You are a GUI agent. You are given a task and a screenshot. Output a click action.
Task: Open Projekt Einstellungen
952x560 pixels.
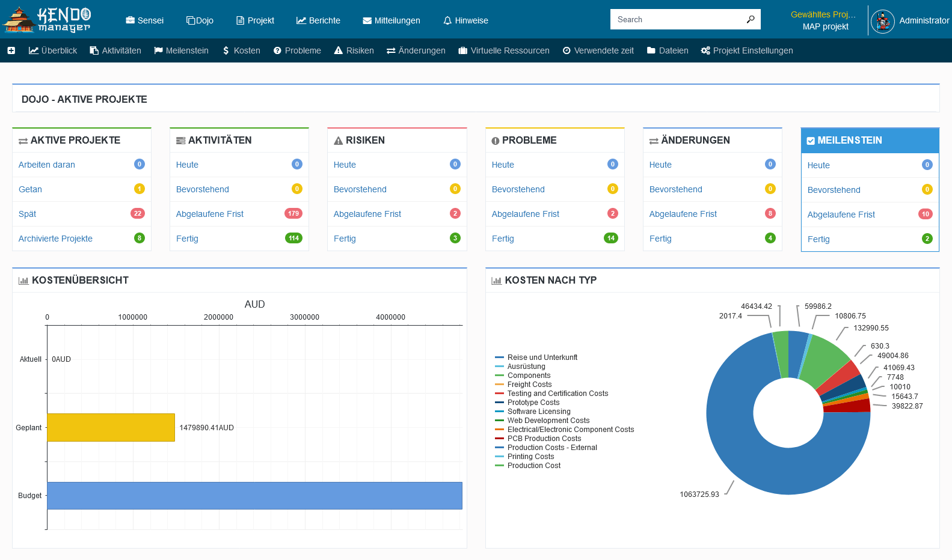click(x=747, y=50)
